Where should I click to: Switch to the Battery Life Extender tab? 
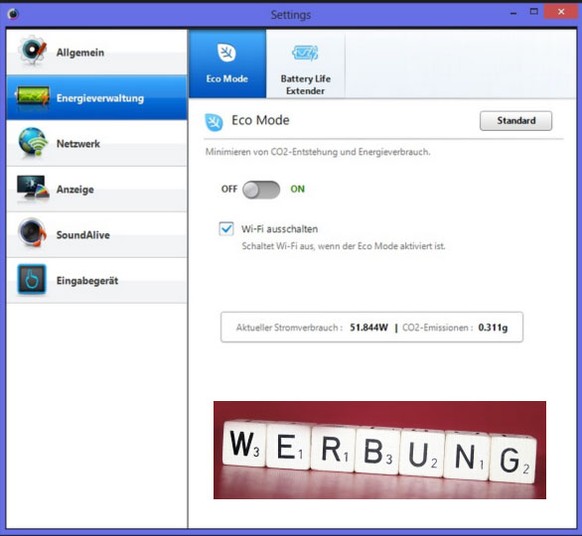305,64
